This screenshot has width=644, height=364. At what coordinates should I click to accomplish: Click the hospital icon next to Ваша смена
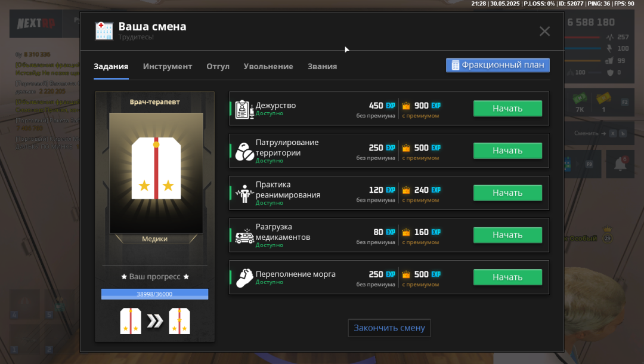click(x=104, y=30)
